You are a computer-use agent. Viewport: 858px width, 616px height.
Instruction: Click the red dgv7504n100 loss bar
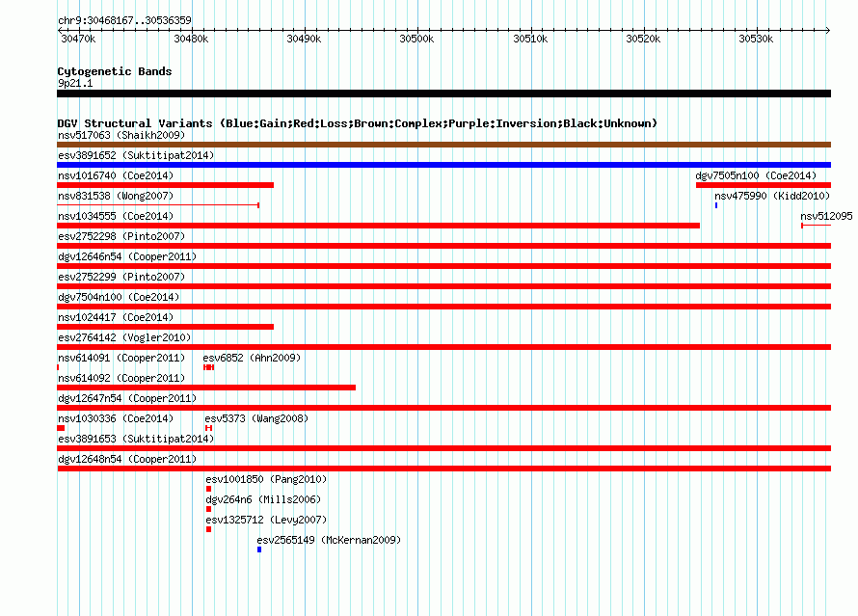(443, 307)
